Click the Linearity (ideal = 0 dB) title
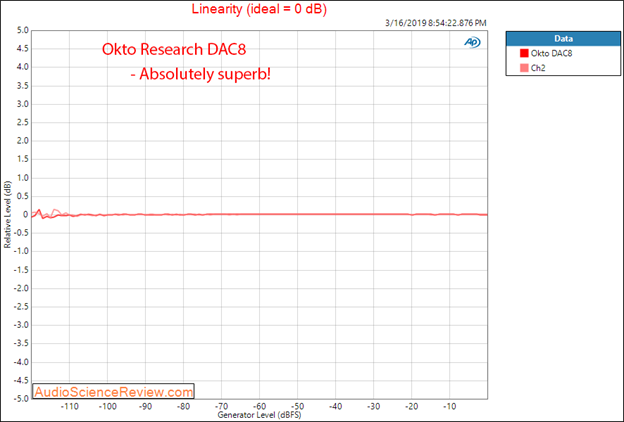 pyautogui.click(x=259, y=9)
